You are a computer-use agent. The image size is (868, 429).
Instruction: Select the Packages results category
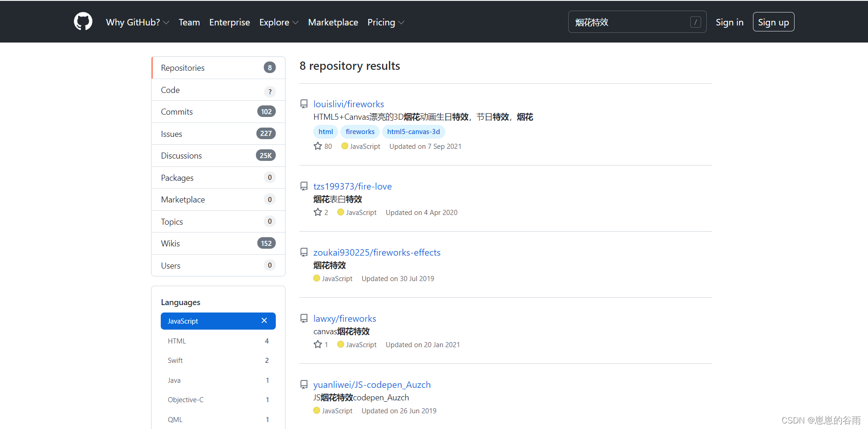click(x=218, y=178)
